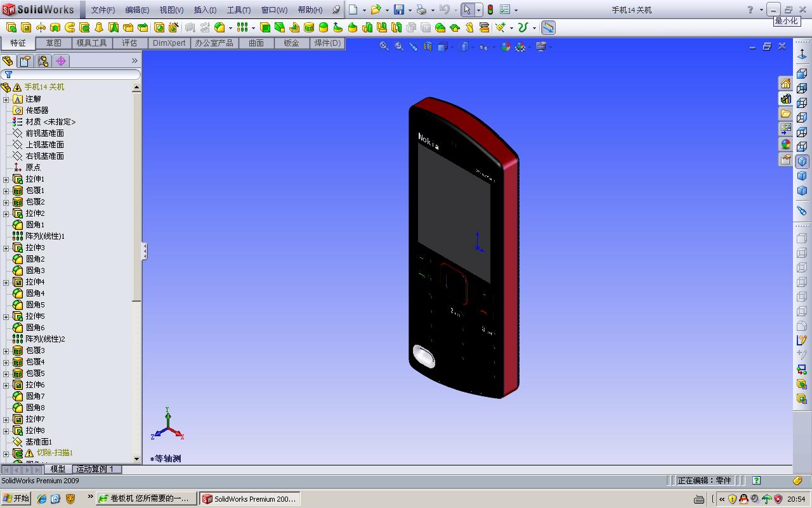
Task: Expand the 拉伸2 feature node
Action: click(x=6, y=213)
